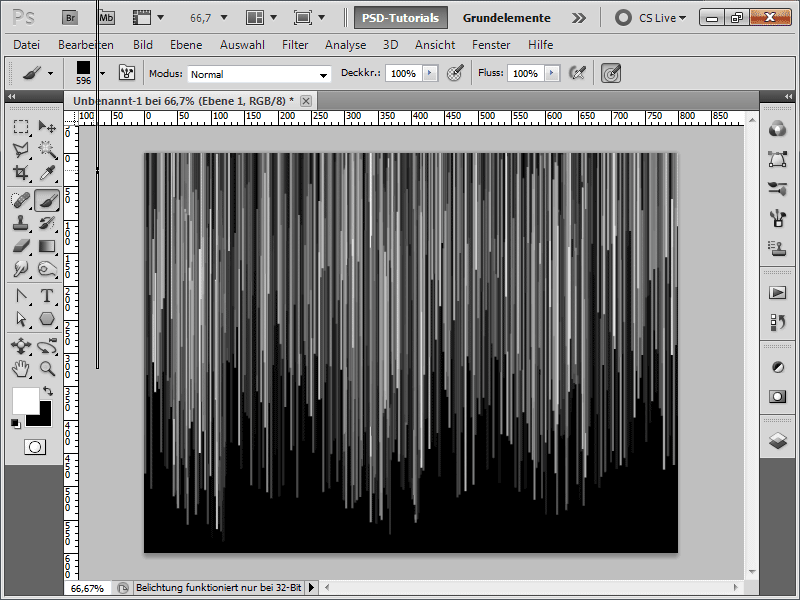This screenshot has height=600, width=800.
Task: Select the Gradient tool
Action: [x=47, y=246]
